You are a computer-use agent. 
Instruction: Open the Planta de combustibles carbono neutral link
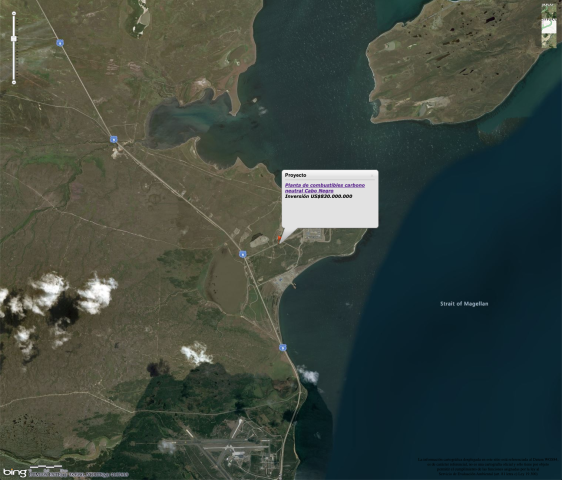[x=325, y=188]
